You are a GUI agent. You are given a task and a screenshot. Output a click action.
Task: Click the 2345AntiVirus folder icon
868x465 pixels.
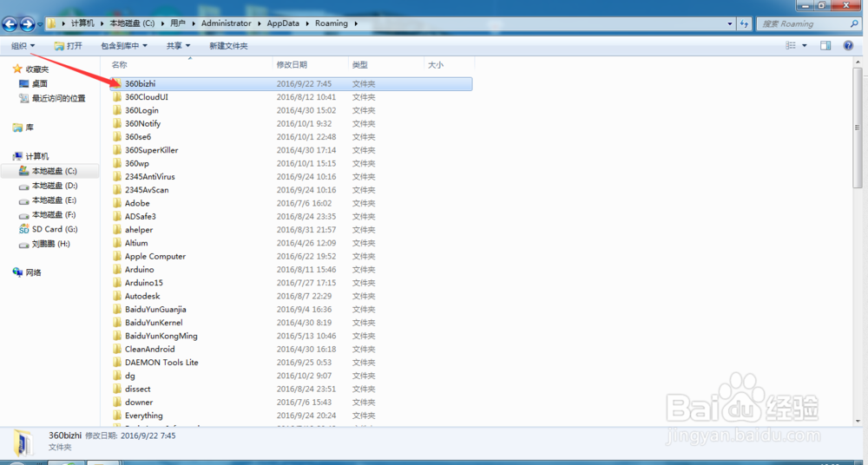pyautogui.click(x=117, y=177)
